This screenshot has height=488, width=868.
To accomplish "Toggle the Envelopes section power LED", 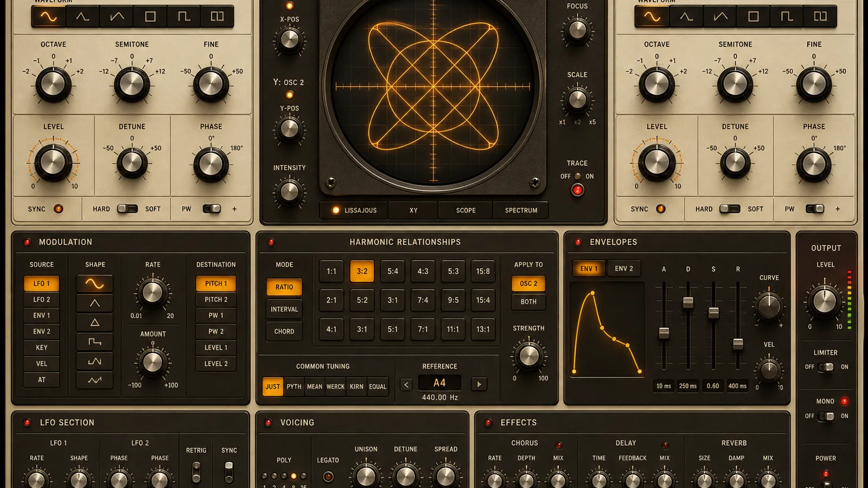I will click(x=578, y=242).
